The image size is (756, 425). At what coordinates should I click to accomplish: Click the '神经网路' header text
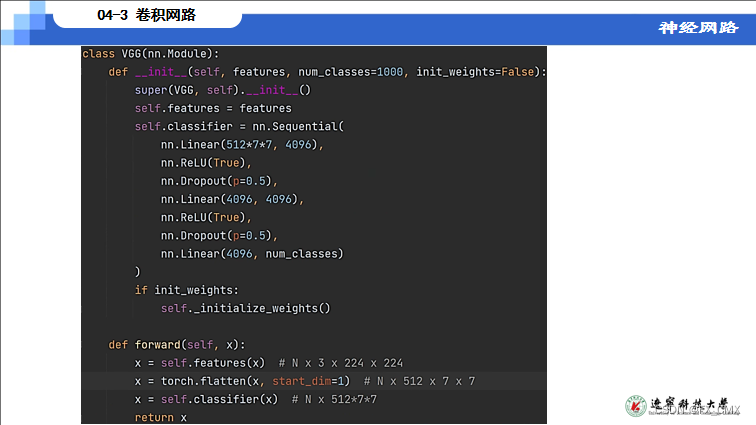point(698,27)
